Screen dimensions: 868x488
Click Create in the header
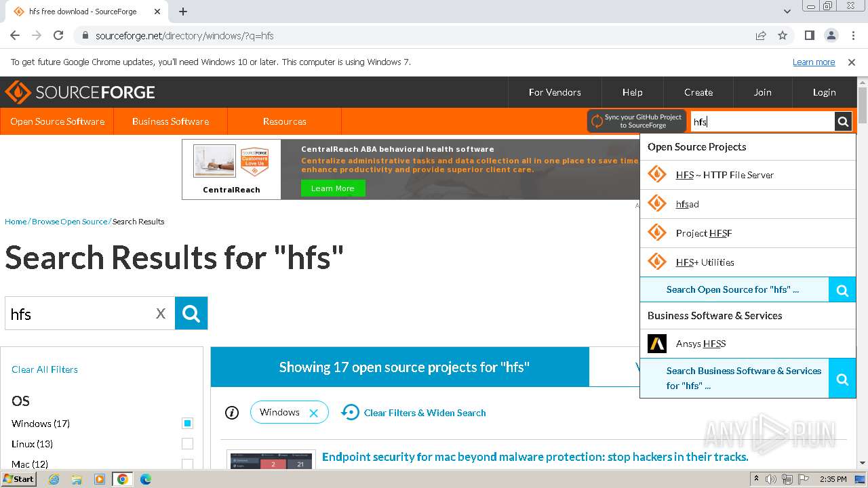(698, 92)
